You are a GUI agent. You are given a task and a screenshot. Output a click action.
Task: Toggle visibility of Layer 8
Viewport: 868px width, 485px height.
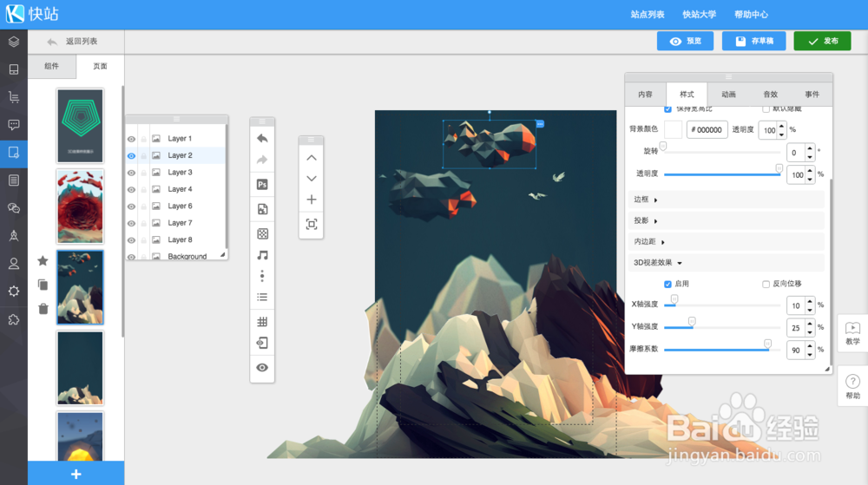[131, 240]
